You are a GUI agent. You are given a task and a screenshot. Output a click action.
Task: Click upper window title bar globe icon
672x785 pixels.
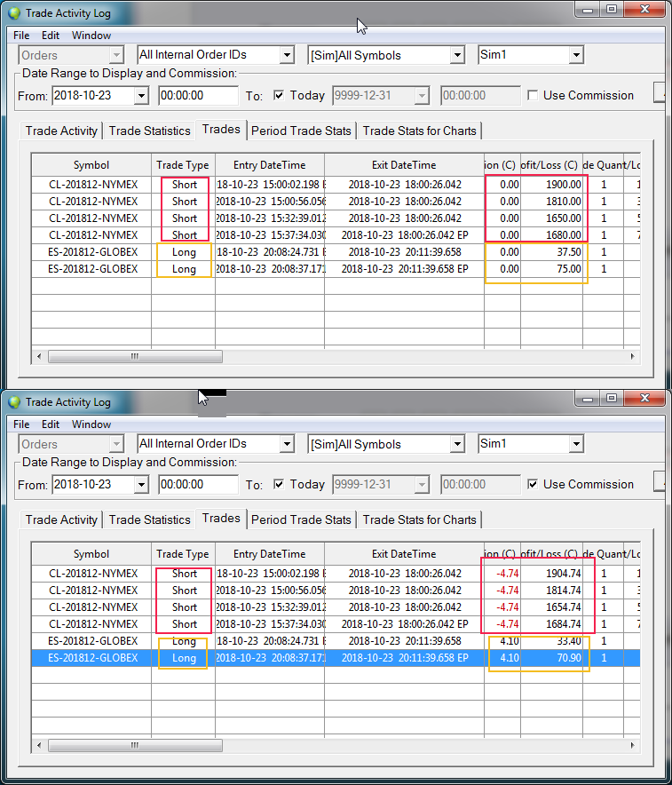click(x=14, y=13)
